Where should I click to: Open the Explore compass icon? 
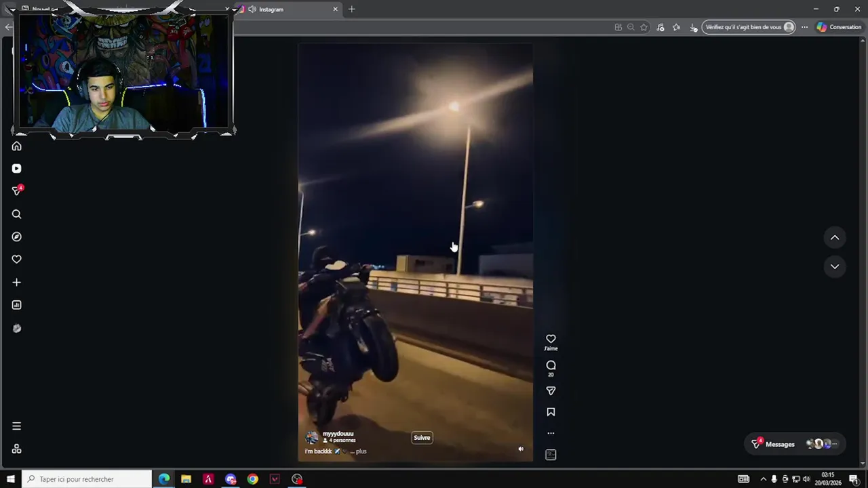coord(16,237)
